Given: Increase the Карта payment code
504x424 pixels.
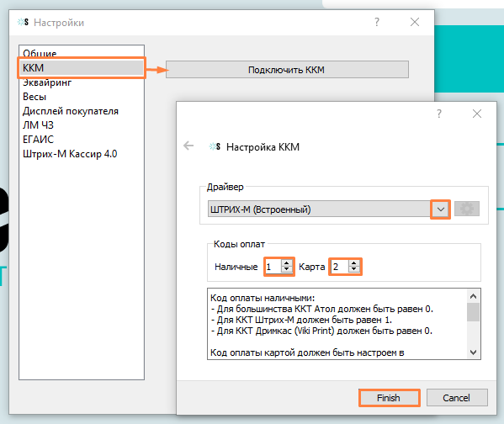Looking at the screenshot, I should point(354,263).
